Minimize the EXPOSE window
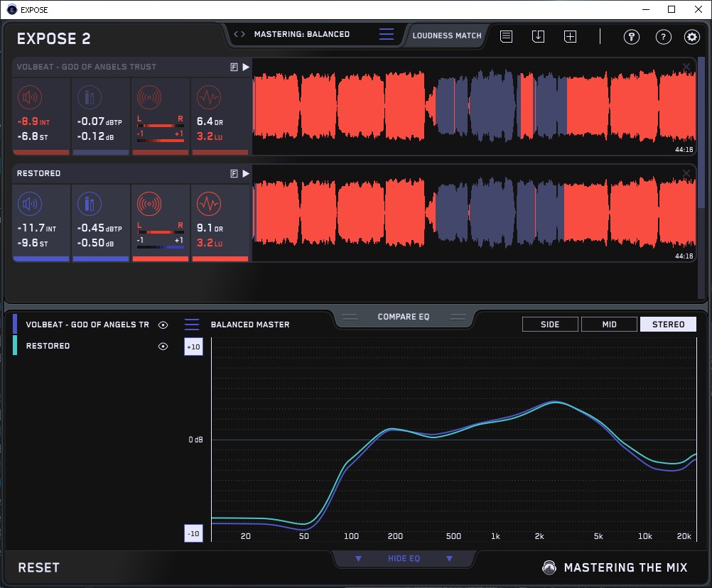The height and width of the screenshot is (588, 712). 646,9
